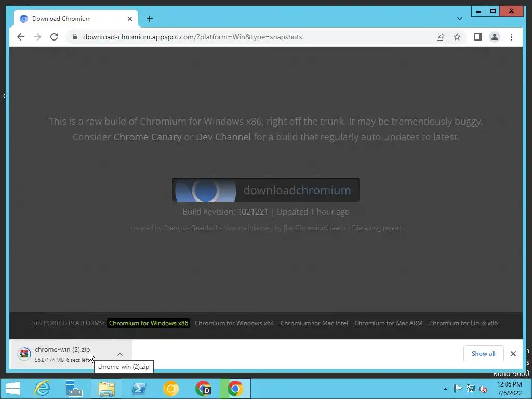Open the Chrome three-dot menu
Image resolution: width=532 pixels, height=399 pixels.
tap(511, 37)
